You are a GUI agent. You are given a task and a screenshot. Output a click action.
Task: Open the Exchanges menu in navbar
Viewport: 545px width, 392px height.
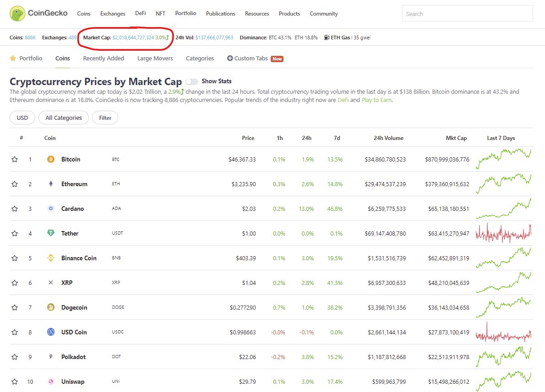click(x=113, y=14)
